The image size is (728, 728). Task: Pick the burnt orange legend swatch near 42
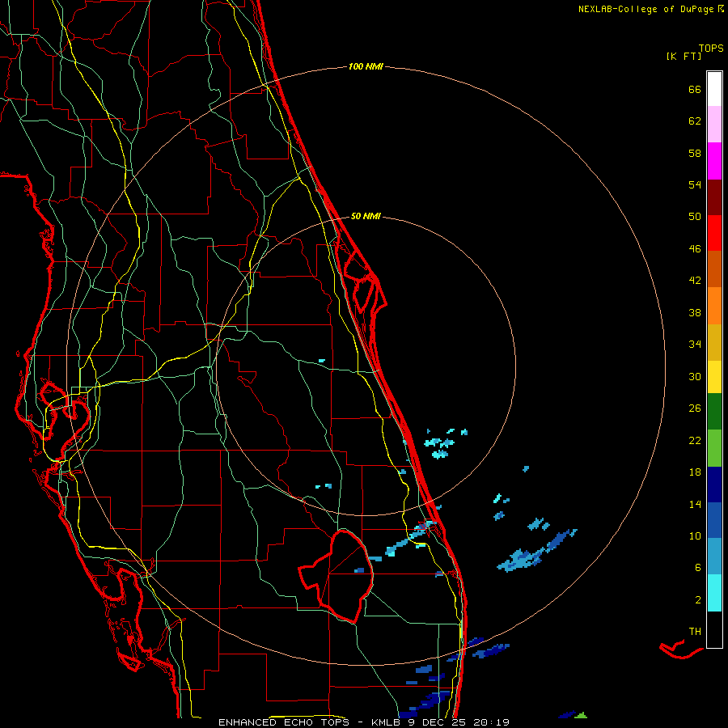point(714,269)
